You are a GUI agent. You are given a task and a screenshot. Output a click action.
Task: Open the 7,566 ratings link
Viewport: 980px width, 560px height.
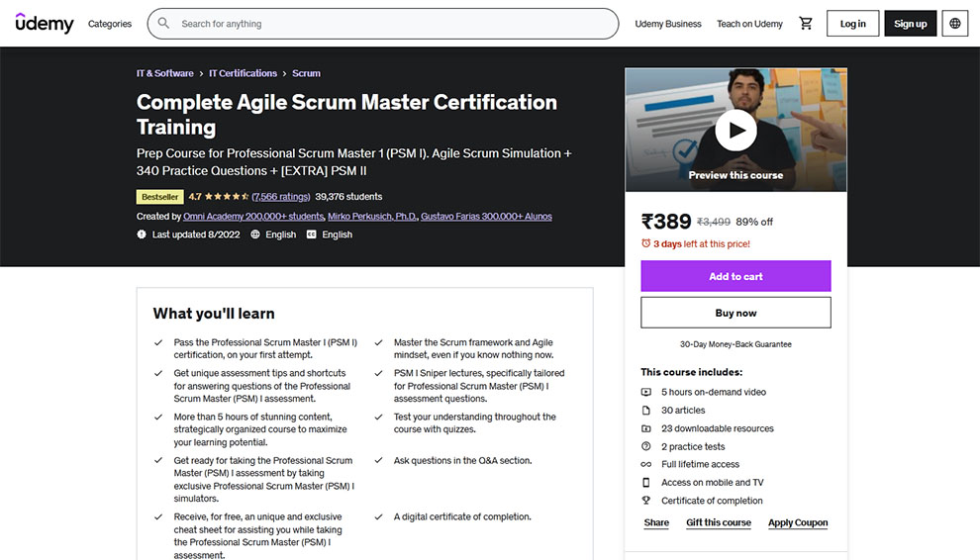pos(280,196)
